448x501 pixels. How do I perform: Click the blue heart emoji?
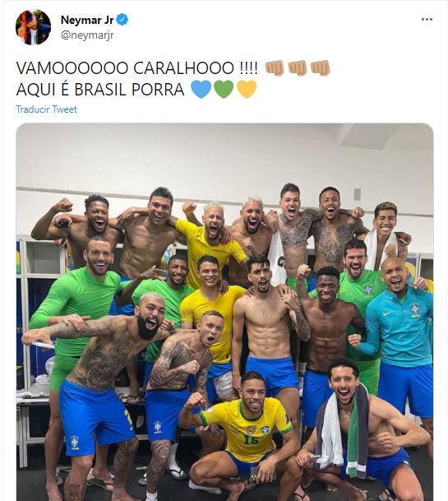click(x=201, y=89)
